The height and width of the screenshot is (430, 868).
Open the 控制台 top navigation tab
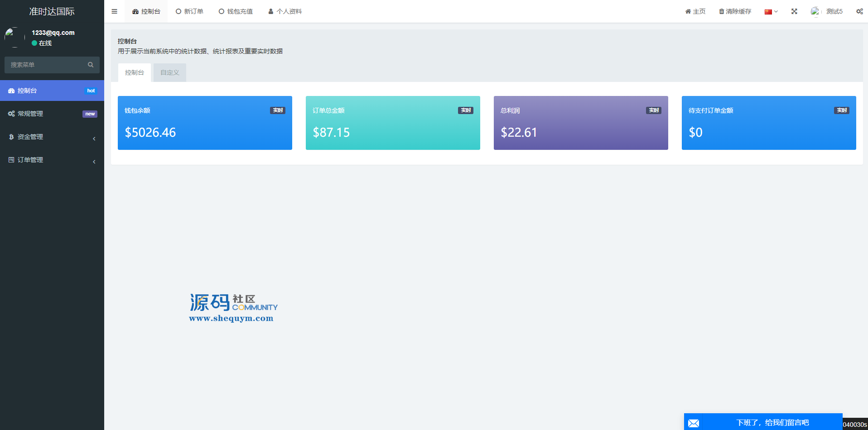click(146, 11)
